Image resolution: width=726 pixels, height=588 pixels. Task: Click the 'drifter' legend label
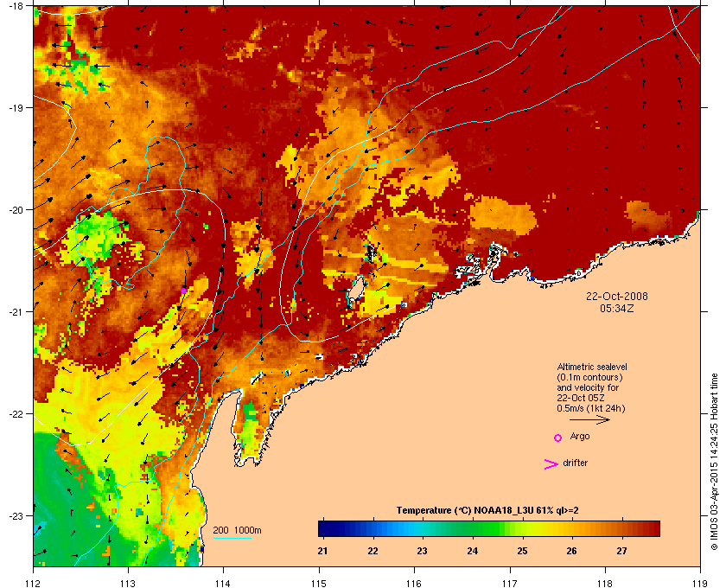tap(575, 463)
